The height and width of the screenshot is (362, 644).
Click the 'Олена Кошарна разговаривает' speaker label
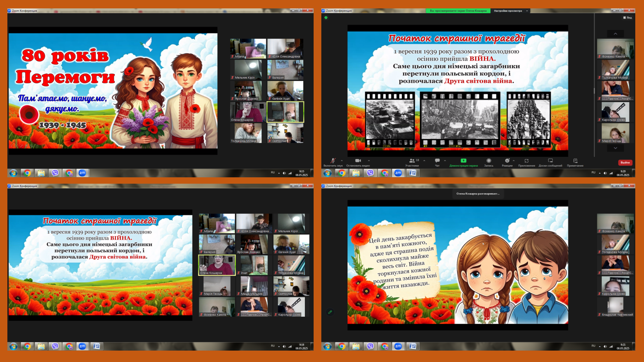(x=478, y=194)
